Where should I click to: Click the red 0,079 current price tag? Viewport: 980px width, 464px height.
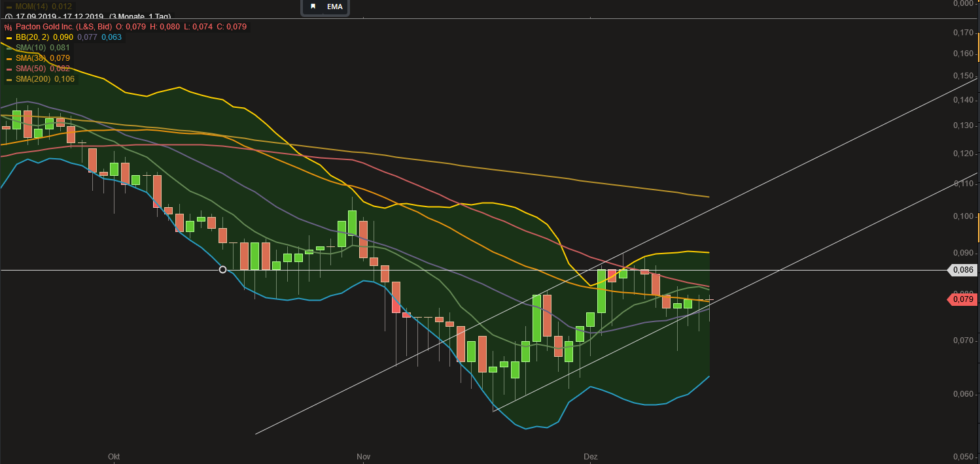tap(961, 299)
